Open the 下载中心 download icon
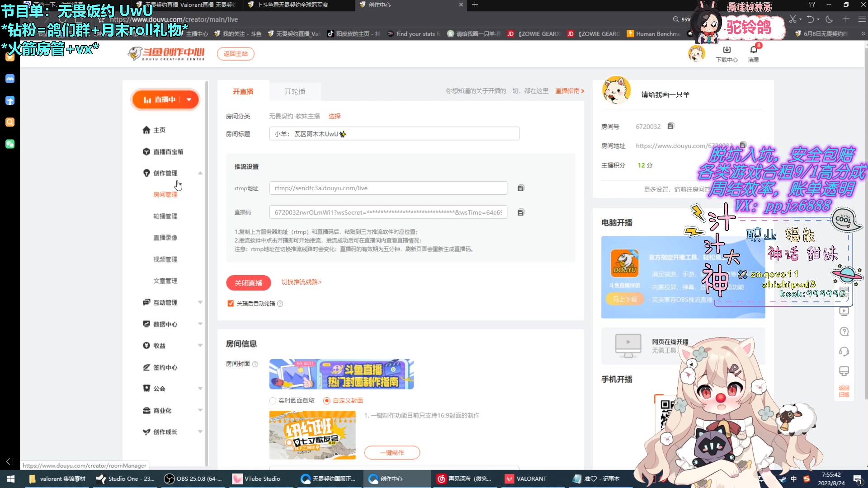The image size is (868, 488). point(726,53)
